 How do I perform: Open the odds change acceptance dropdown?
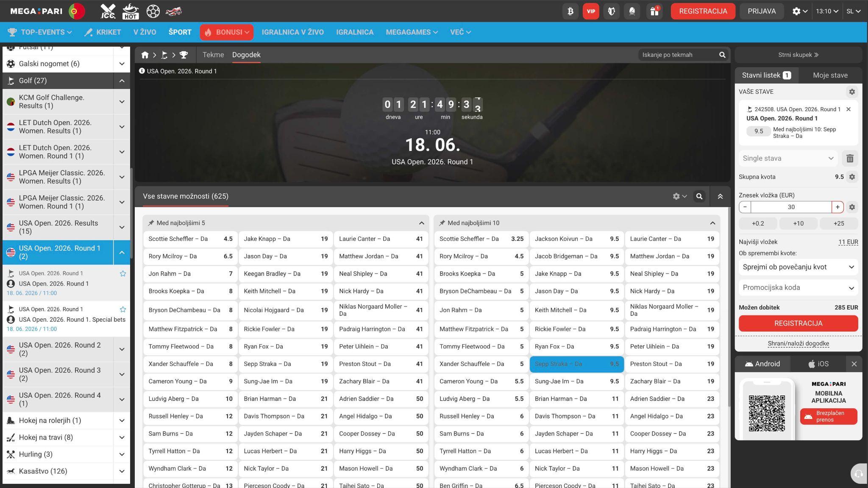click(798, 267)
